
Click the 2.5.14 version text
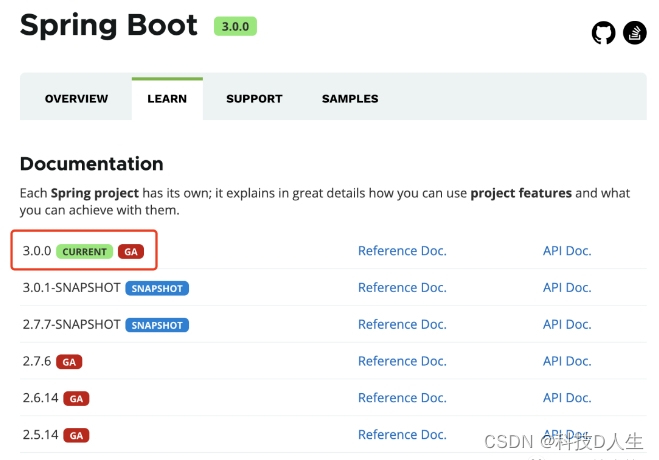pyautogui.click(x=40, y=435)
